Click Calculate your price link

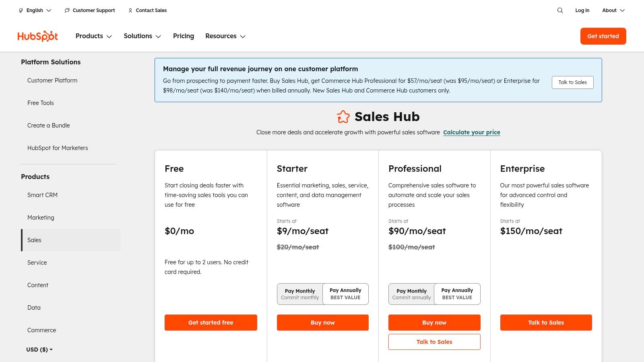tap(472, 132)
